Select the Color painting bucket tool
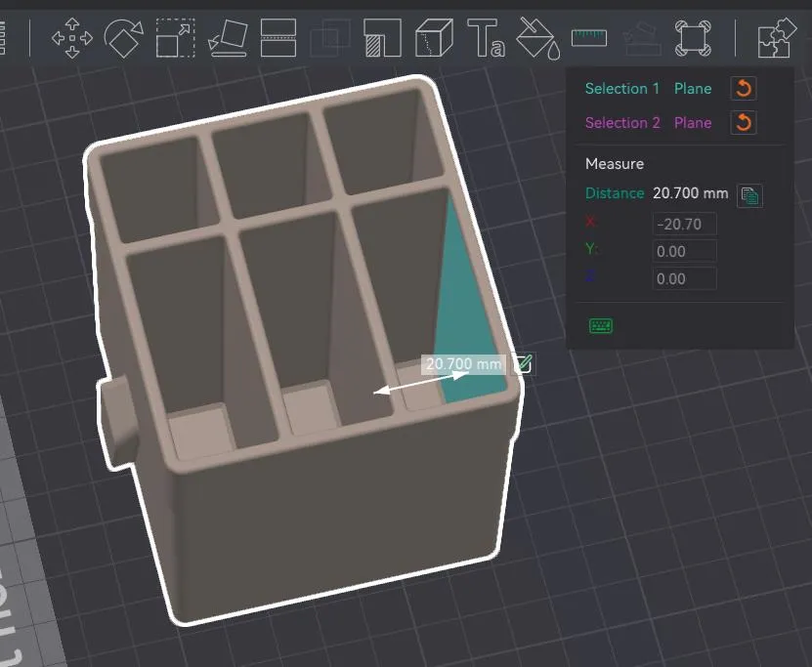812x667 pixels. pos(536,37)
